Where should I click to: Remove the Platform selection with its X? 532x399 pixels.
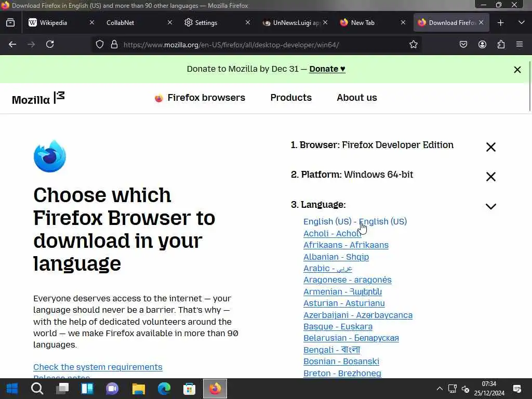[x=490, y=177]
